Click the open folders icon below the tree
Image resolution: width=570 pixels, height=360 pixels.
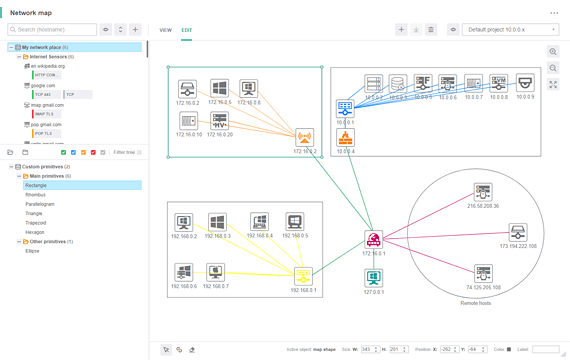coord(10,152)
